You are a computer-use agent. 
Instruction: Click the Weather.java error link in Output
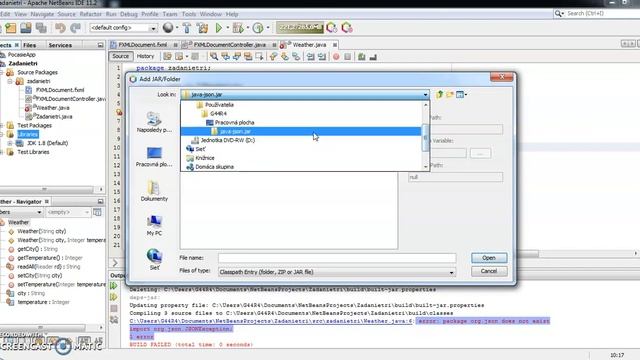point(271,321)
